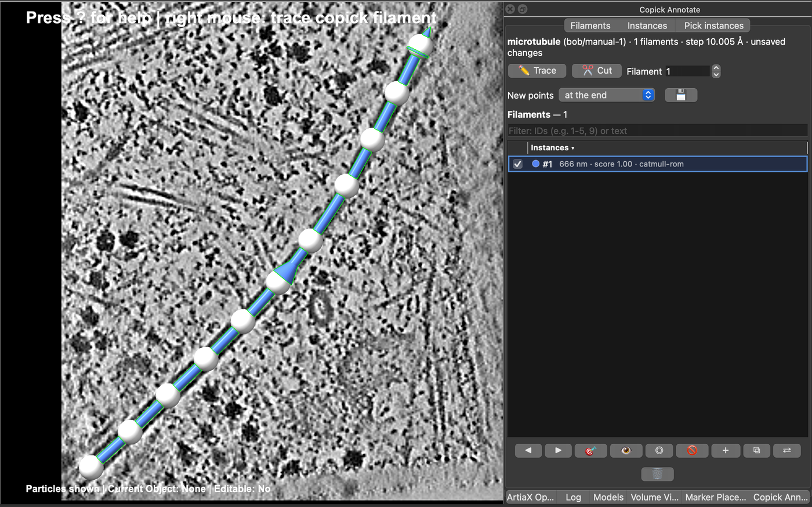Click the Instances column header sort arrow
The image size is (812, 507).
point(573,148)
